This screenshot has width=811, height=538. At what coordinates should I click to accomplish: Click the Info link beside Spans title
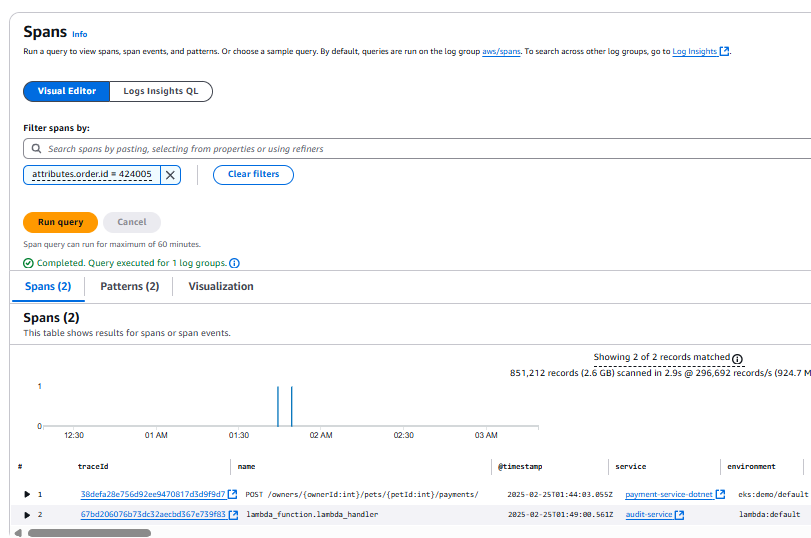coord(80,34)
